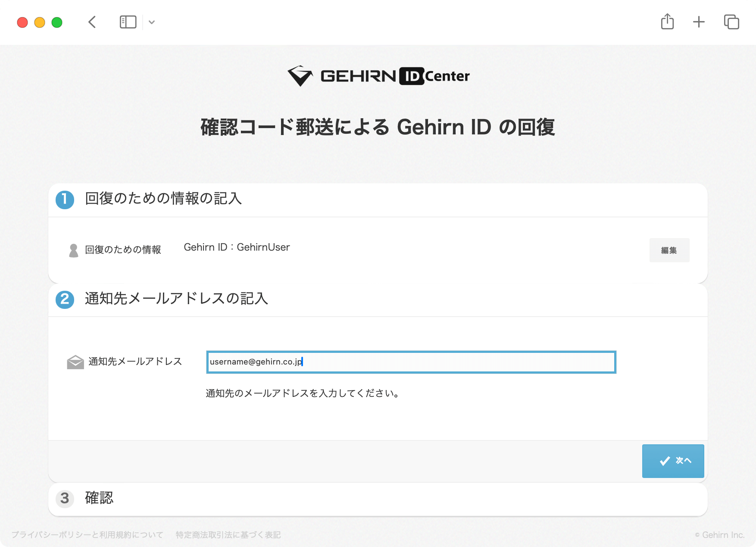The width and height of the screenshot is (756, 547).
Task: Click the step 2 number badge
Action: point(65,299)
